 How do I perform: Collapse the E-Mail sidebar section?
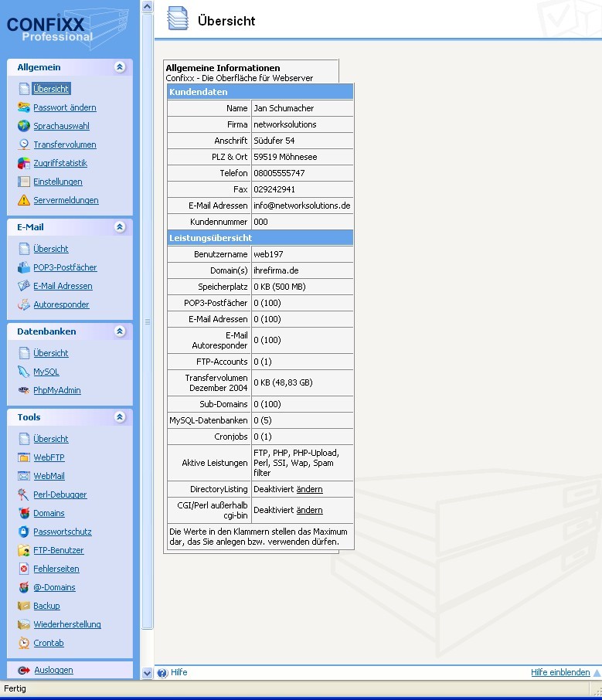[119, 227]
